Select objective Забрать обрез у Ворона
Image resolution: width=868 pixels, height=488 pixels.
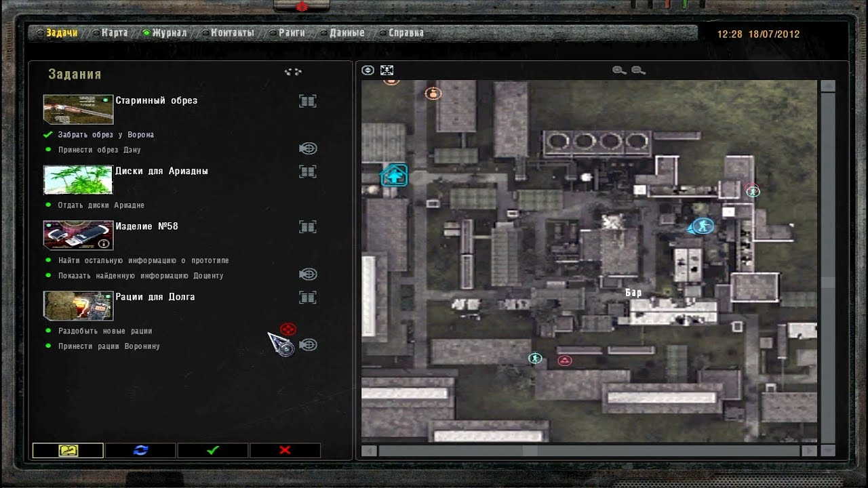click(x=106, y=135)
